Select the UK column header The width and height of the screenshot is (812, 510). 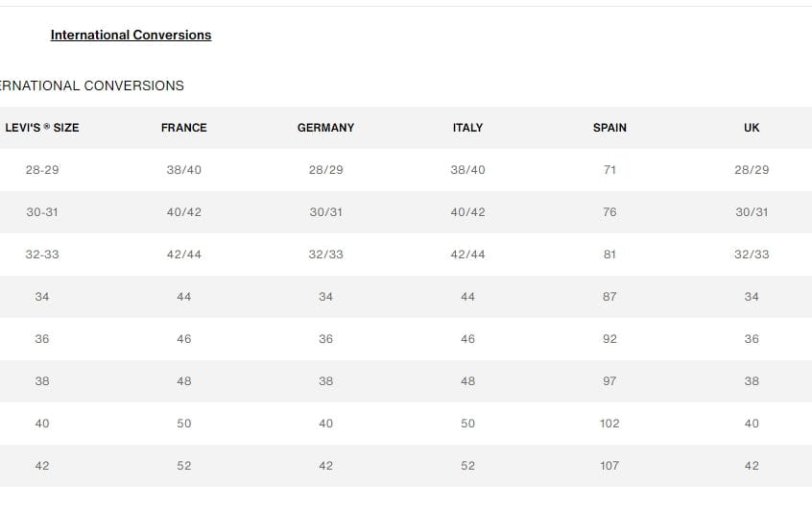click(752, 128)
